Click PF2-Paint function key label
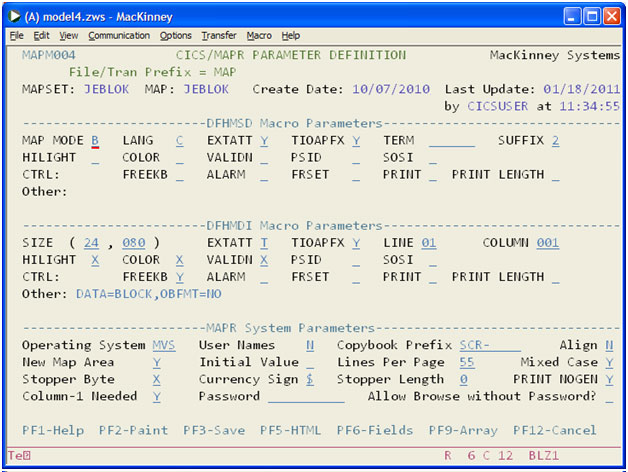The image size is (628, 472). 133,430
